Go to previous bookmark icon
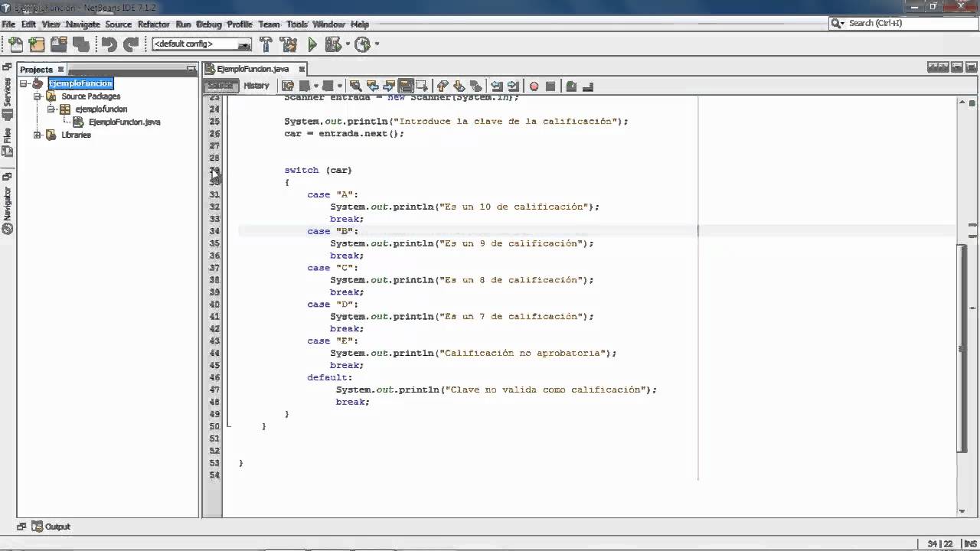Image resolution: width=980 pixels, height=551 pixels. [442, 86]
